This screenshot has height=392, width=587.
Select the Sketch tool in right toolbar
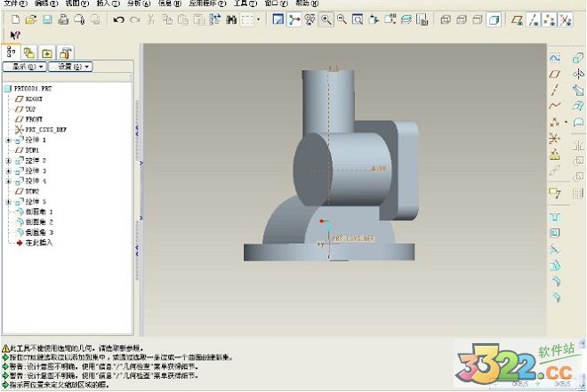pyautogui.click(x=554, y=58)
